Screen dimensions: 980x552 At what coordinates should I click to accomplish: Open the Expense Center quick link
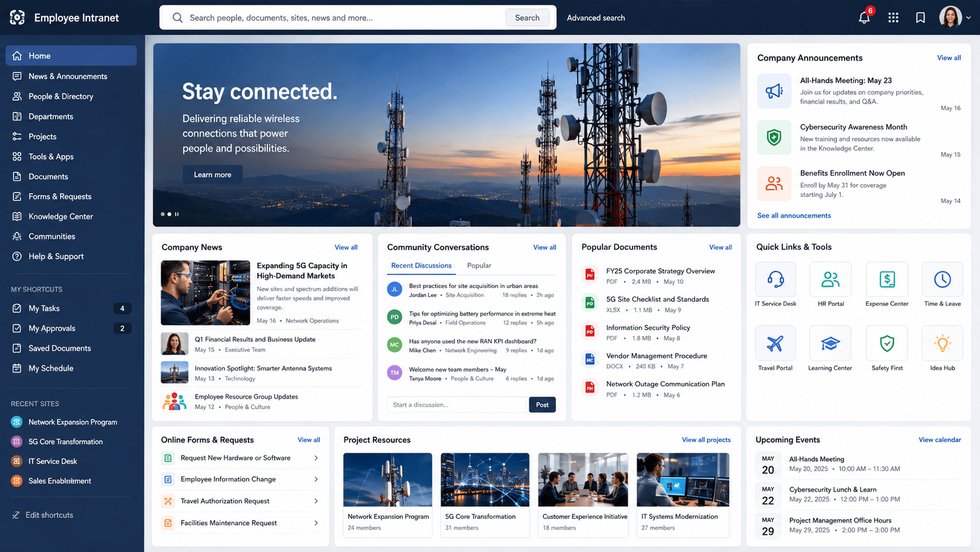coord(887,280)
